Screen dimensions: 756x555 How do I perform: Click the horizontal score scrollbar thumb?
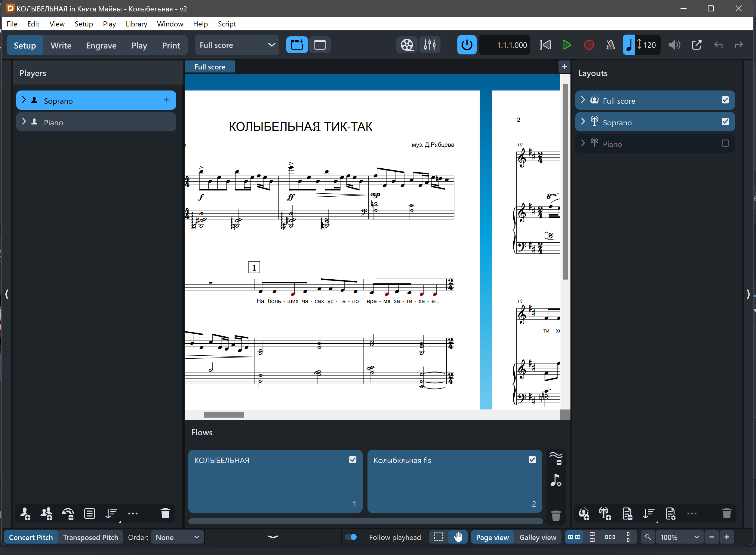pyautogui.click(x=224, y=415)
